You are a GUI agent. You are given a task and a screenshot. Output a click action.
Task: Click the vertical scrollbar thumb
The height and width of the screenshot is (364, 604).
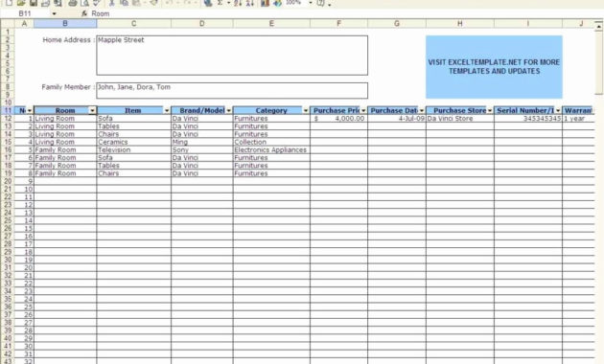598,62
